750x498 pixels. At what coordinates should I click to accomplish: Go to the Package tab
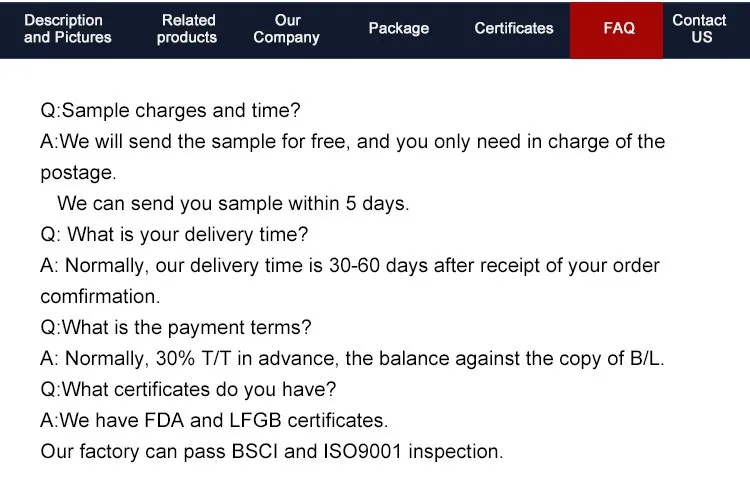pyautogui.click(x=398, y=29)
